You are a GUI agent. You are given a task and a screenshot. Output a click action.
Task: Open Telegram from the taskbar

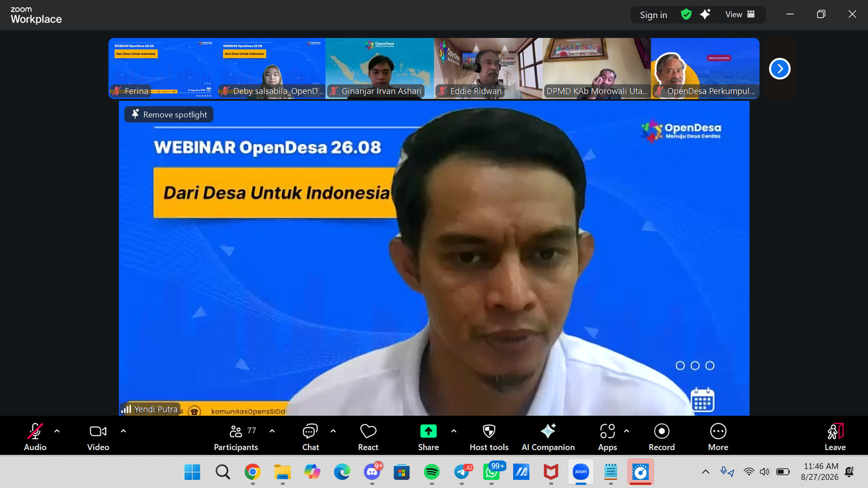[462, 472]
